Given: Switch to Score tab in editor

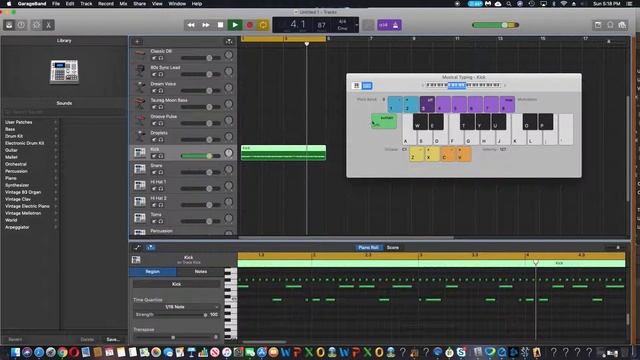Looking at the screenshot, I should [393, 247].
